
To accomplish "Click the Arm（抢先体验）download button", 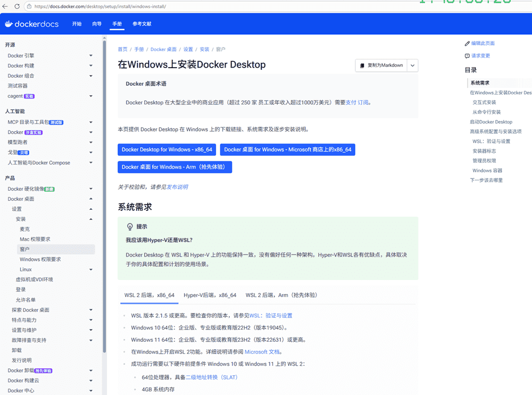I will pyautogui.click(x=174, y=167).
